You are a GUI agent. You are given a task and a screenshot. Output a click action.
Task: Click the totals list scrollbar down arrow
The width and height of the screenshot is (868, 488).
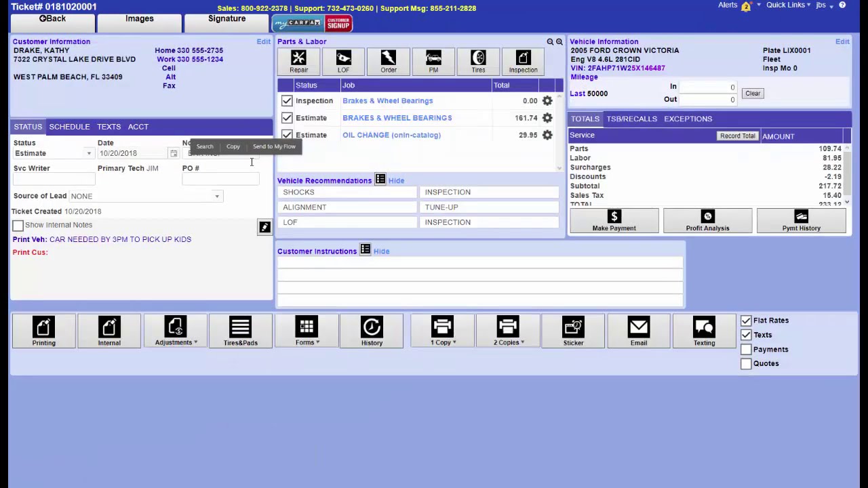tap(847, 202)
